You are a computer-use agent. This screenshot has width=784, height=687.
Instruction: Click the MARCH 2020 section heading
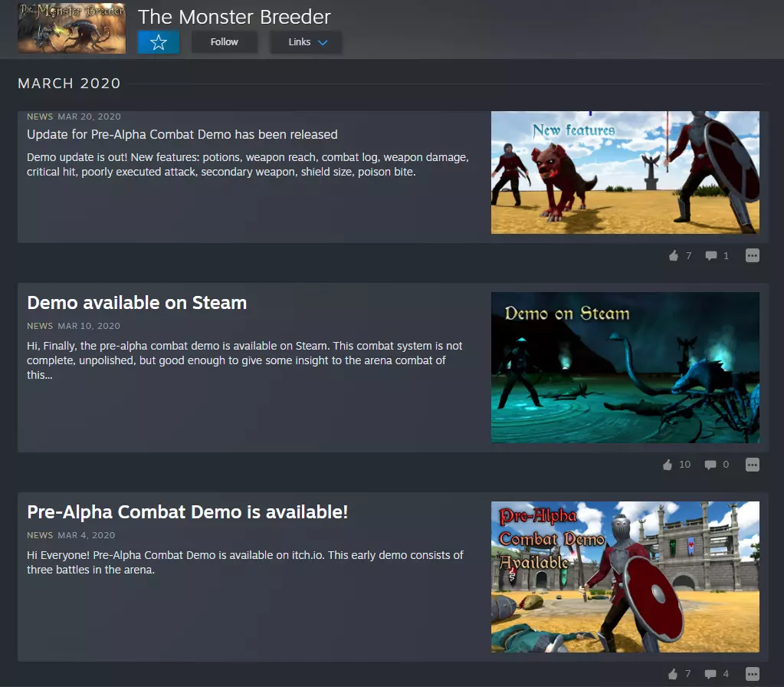[69, 83]
